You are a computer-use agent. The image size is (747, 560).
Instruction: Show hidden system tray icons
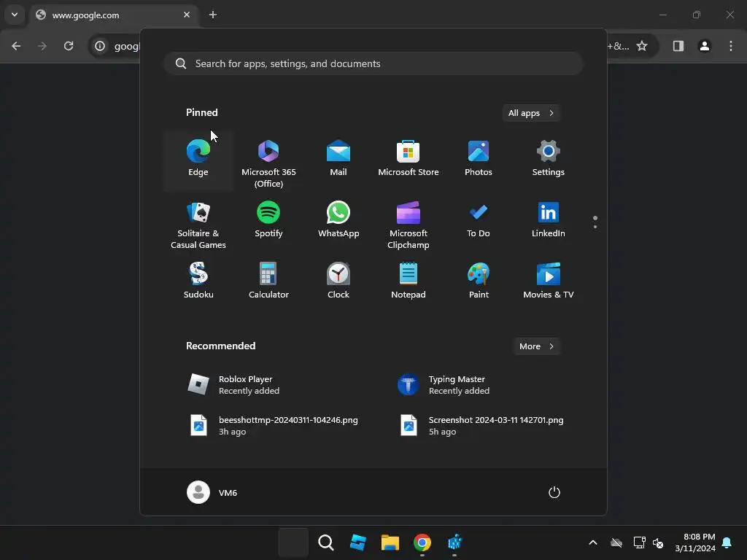pos(592,542)
